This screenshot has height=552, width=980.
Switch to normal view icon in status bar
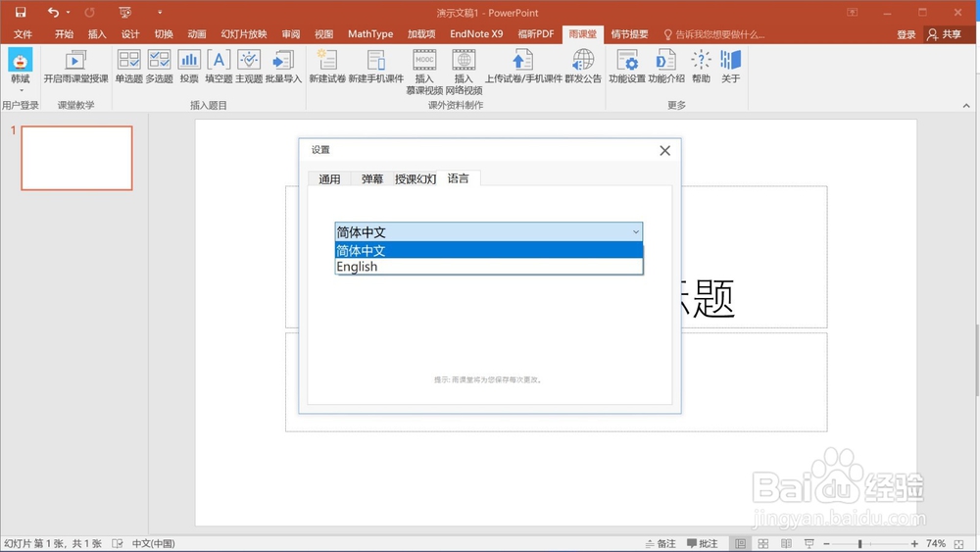click(x=740, y=544)
